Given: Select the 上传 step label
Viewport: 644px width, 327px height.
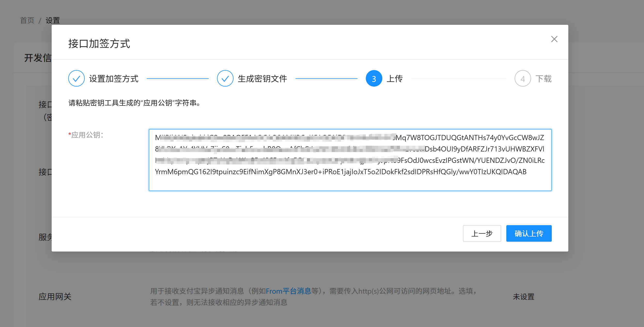Looking at the screenshot, I should pos(395,79).
